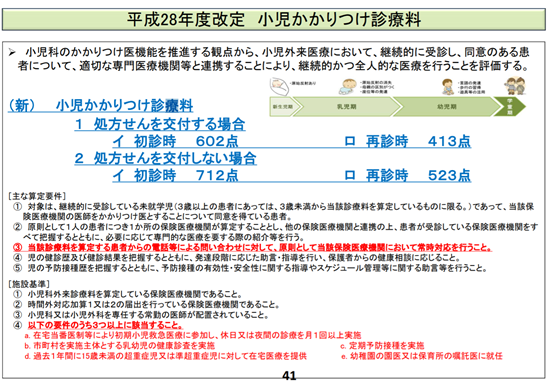Click the 再診時 413点 text
Screen dimensions: 548x381
pos(408,141)
